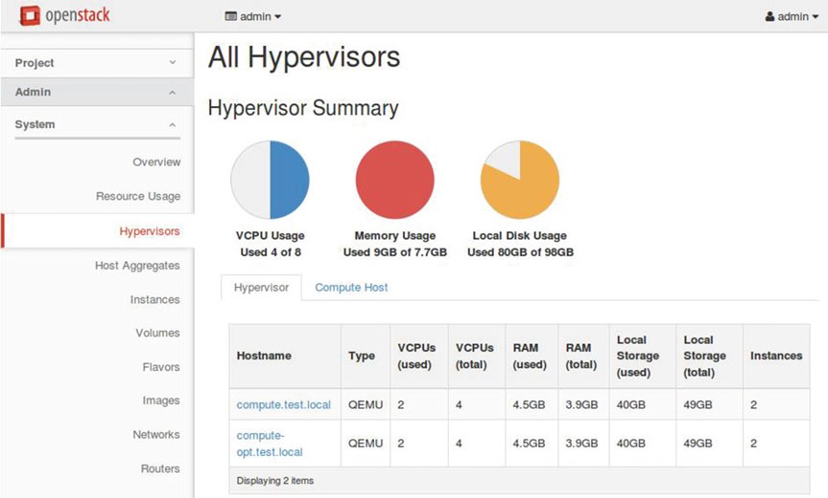
Task: Click the VCPUs (used) column header
Action: [x=417, y=356]
